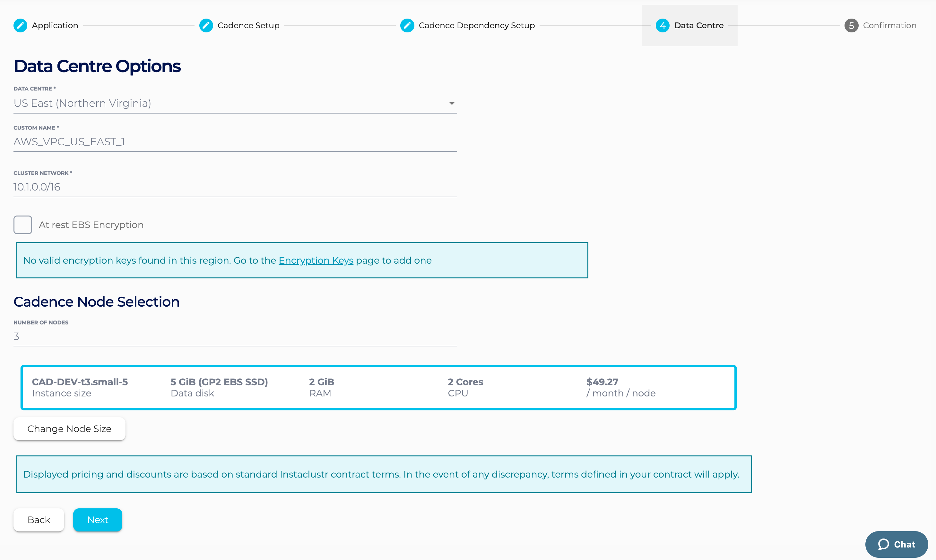The image size is (936, 560).
Task: Enable At rest EBS Encryption checkbox
Action: tap(23, 225)
